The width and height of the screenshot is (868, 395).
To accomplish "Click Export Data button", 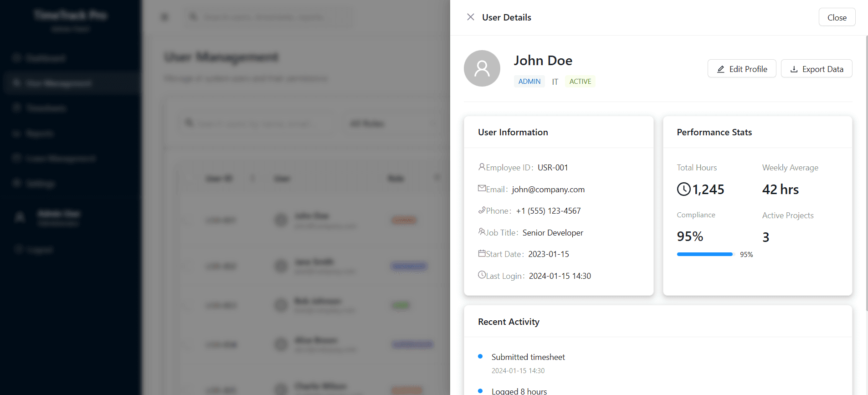I will coord(816,69).
